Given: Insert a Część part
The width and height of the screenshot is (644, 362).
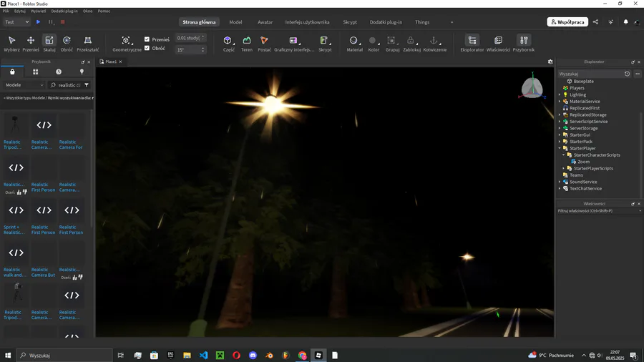Looking at the screenshot, I should 228,43.
